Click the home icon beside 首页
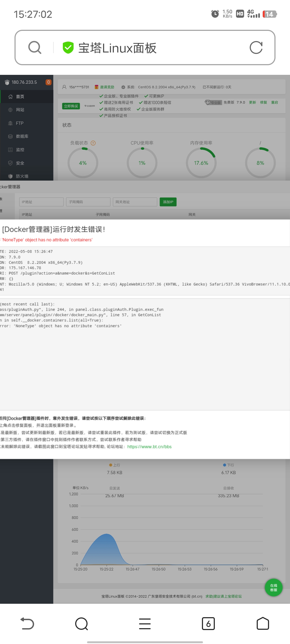 pos(10,97)
